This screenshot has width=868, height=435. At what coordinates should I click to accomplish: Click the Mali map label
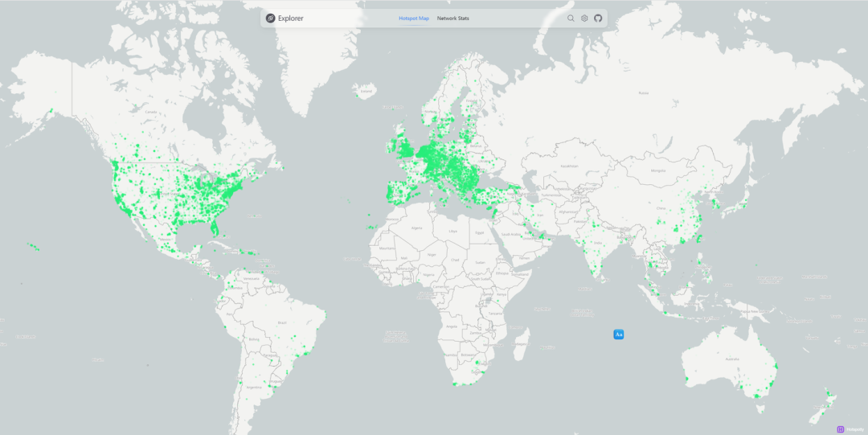pyautogui.click(x=403, y=257)
